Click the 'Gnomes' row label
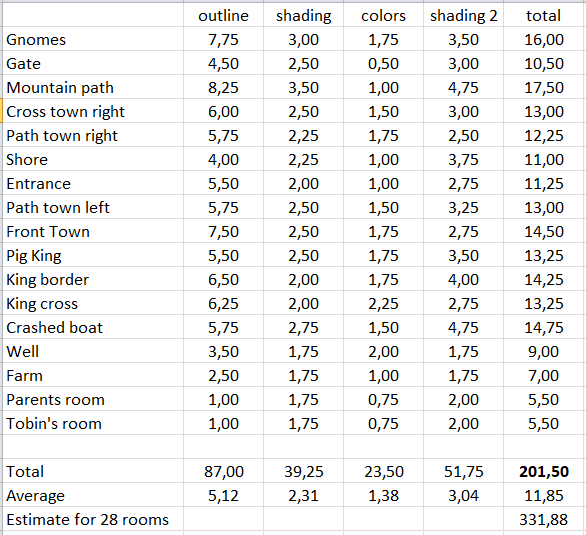 [93, 39]
